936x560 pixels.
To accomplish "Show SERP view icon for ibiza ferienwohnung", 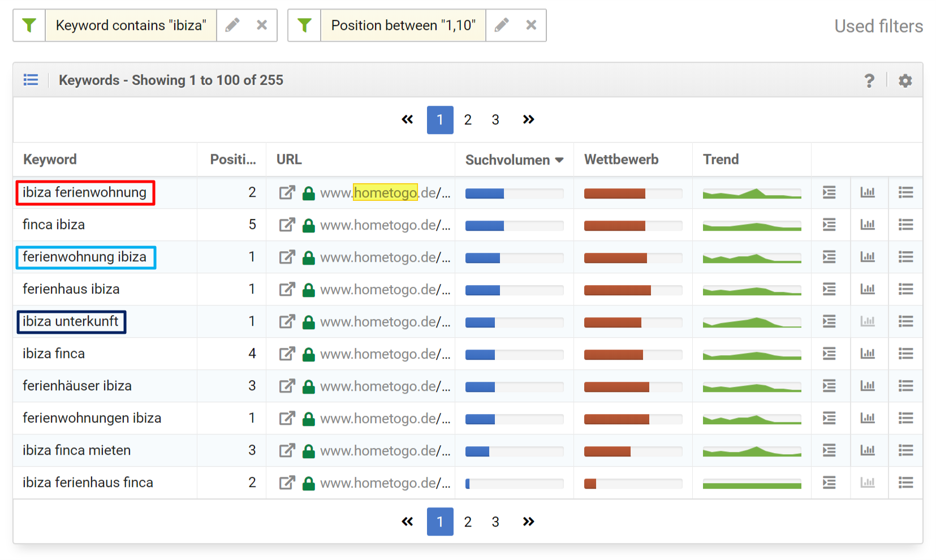I will point(829,192).
